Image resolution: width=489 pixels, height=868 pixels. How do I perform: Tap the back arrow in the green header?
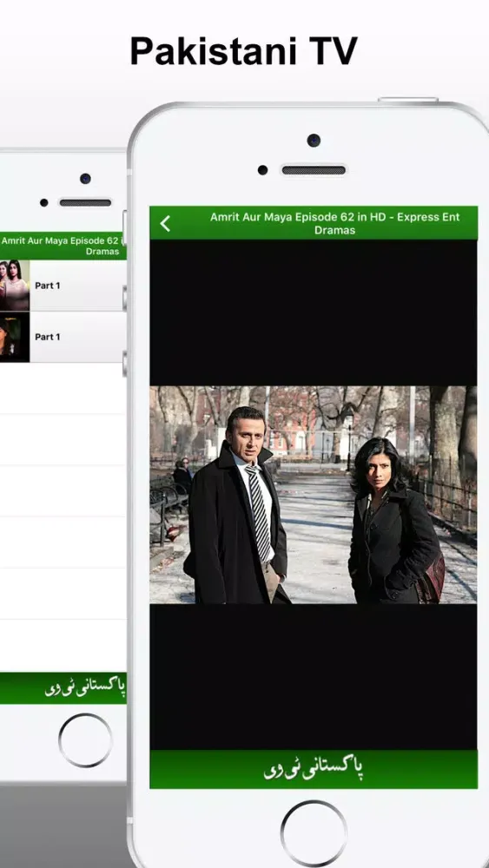pos(165,223)
